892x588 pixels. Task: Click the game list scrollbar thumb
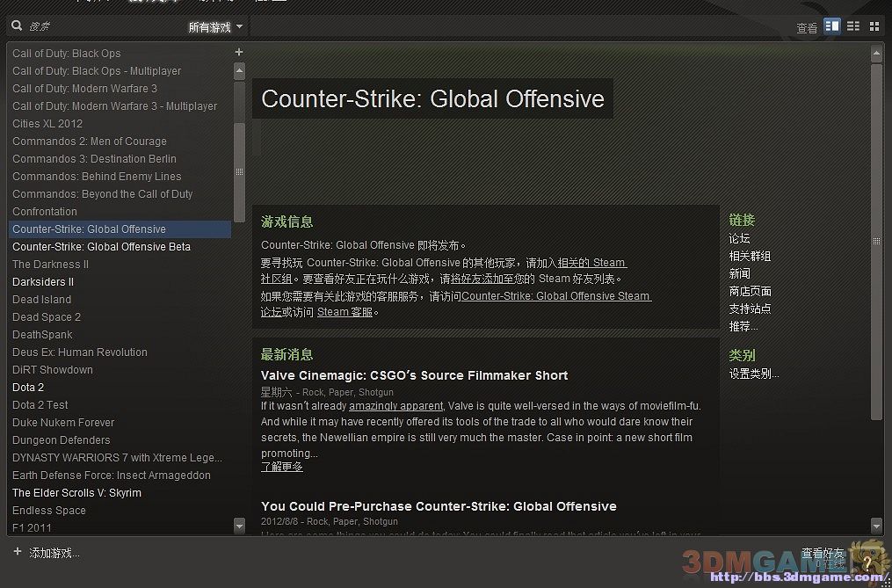point(239,171)
